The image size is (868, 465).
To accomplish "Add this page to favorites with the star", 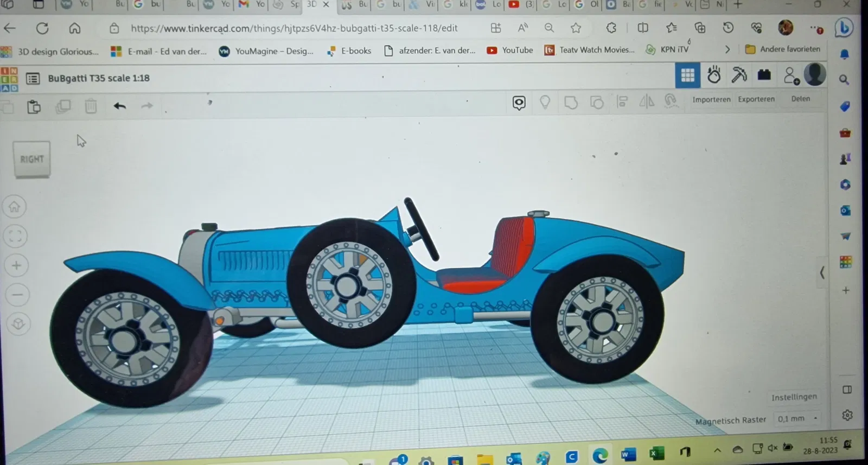I will pos(576,28).
